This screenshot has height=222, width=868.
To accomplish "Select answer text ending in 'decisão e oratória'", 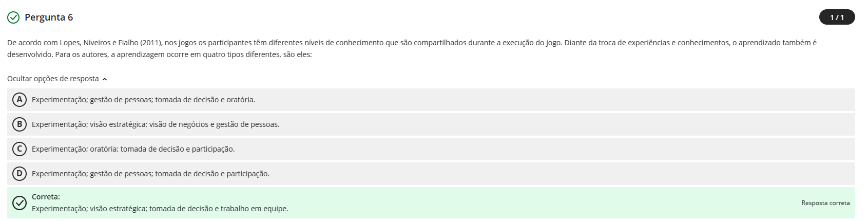I will [143, 100].
